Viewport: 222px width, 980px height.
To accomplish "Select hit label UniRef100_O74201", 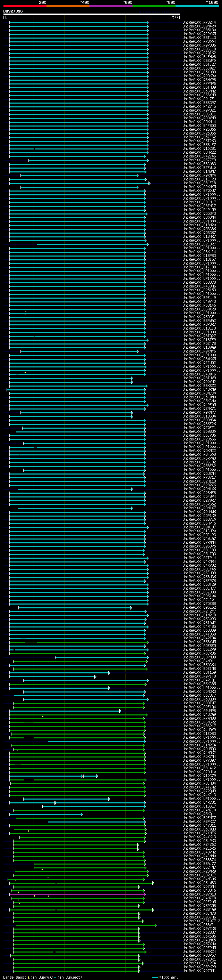I will (x=199, y=600).
